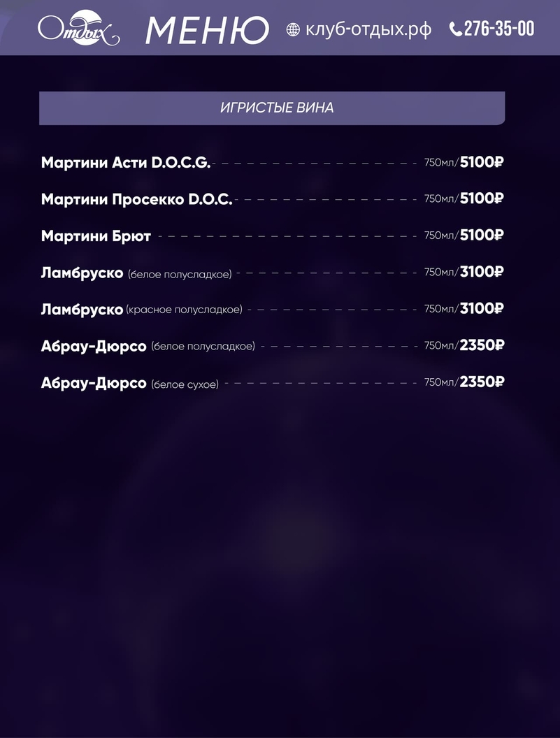Choose the Мартини Брют item
The height and width of the screenshot is (738, 560).
[x=96, y=236]
